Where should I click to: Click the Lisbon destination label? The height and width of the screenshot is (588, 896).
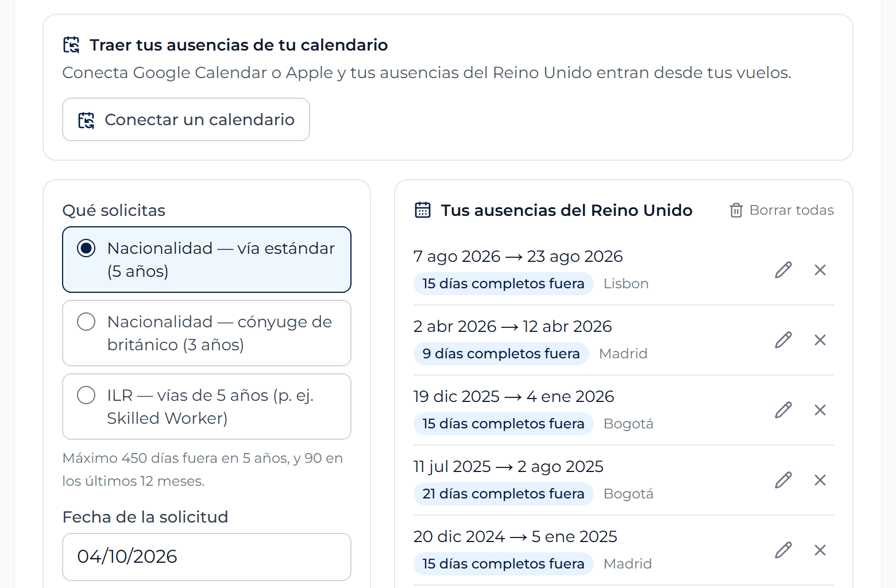click(x=626, y=284)
